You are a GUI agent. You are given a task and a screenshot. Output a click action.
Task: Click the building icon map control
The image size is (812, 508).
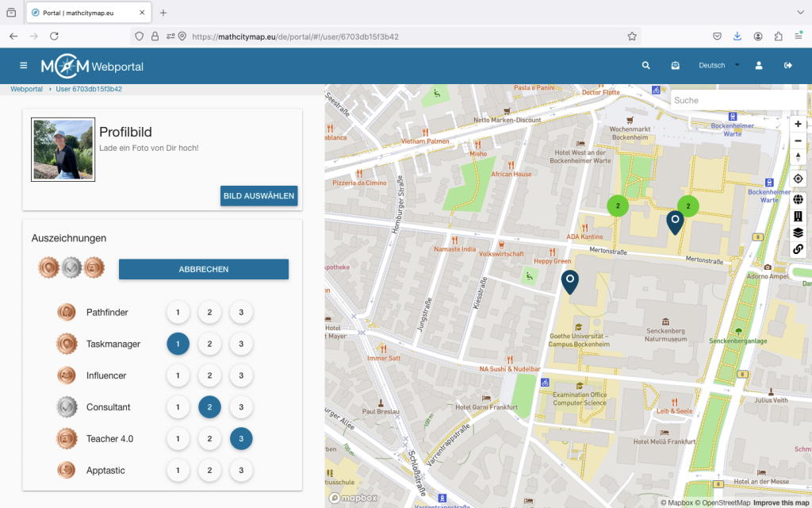tap(798, 216)
